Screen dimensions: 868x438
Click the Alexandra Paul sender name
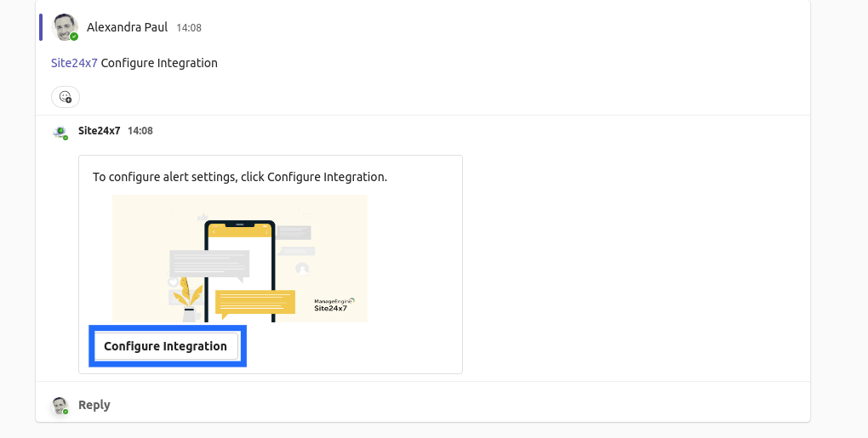(128, 27)
